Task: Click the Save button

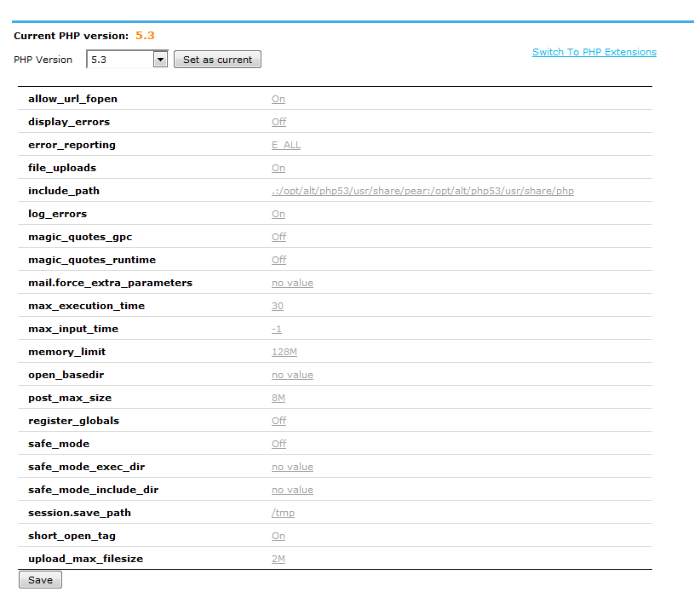Action: pyautogui.click(x=40, y=580)
